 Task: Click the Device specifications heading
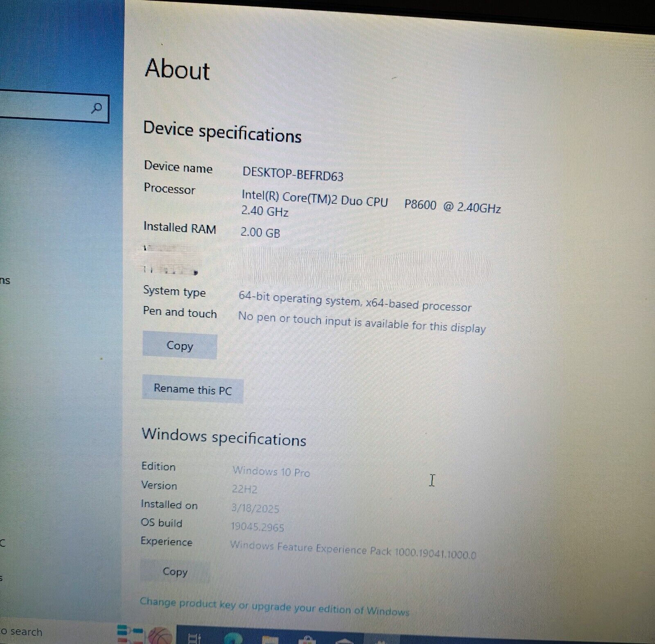click(222, 132)
